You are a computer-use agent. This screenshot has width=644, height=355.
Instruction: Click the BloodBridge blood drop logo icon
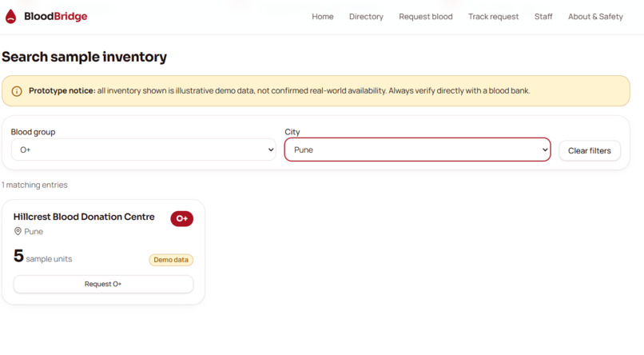(x=10, y=17)
